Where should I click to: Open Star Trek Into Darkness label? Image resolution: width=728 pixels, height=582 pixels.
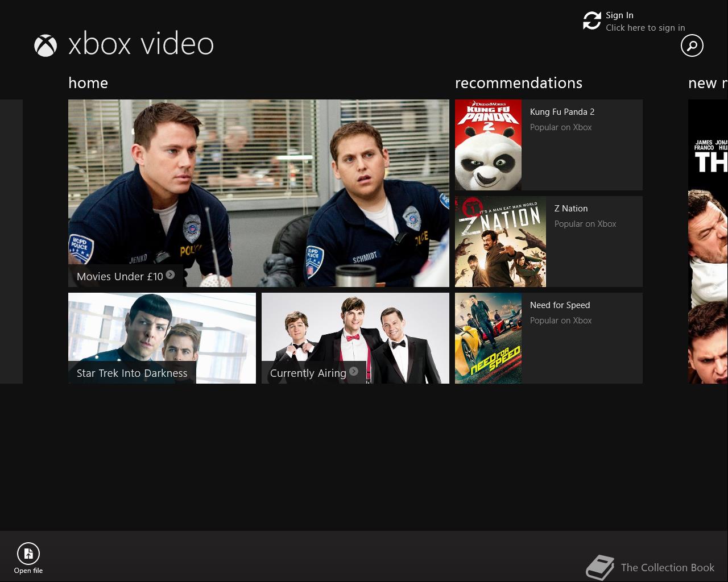pyautogui.click(x=132, y=373)
